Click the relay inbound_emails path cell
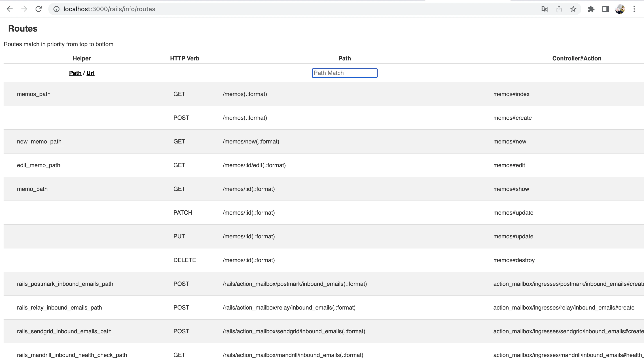Image resolution: width=644 pixels, height=359 pixels. (289, 308)
